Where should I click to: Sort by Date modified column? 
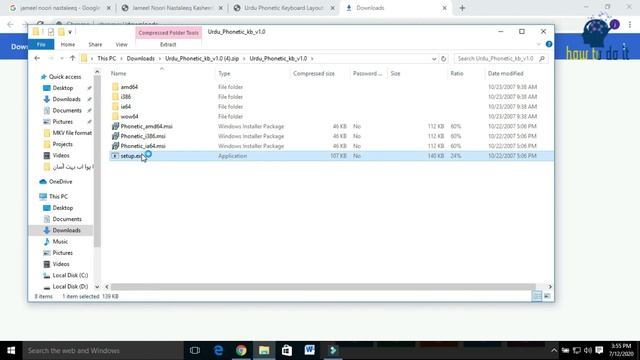505,73
